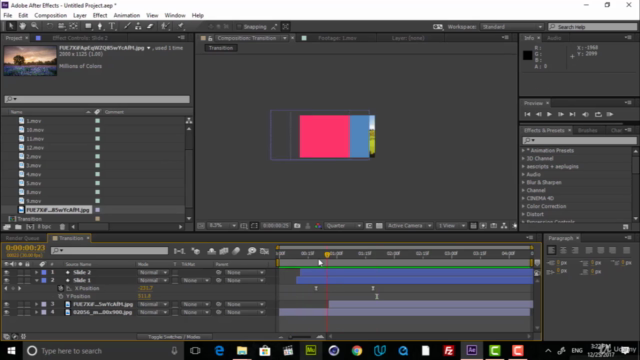Click the loop option in Preview panel

tap(598, 115)
